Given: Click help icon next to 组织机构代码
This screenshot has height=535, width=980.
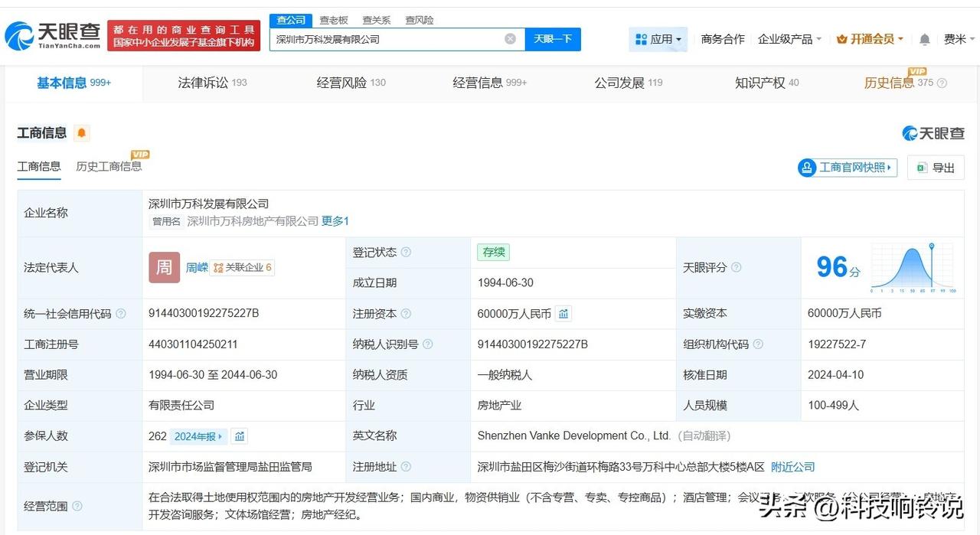Looking at the screenshot, I should pyautogui.click(x=758, y=344).
